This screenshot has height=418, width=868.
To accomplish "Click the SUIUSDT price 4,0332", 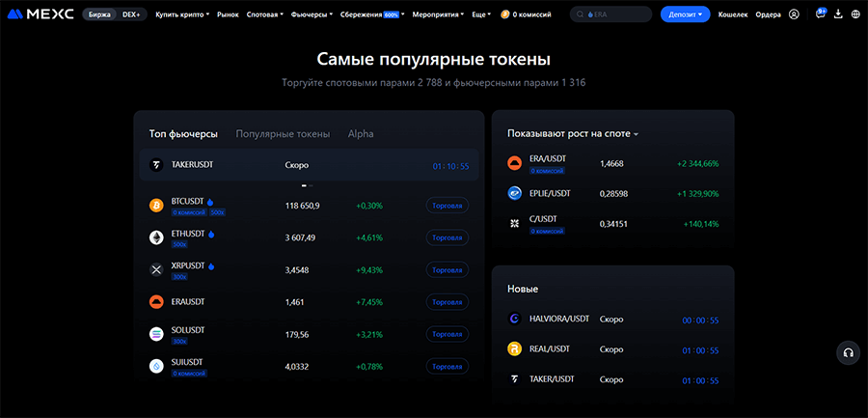I will [297, 367].
